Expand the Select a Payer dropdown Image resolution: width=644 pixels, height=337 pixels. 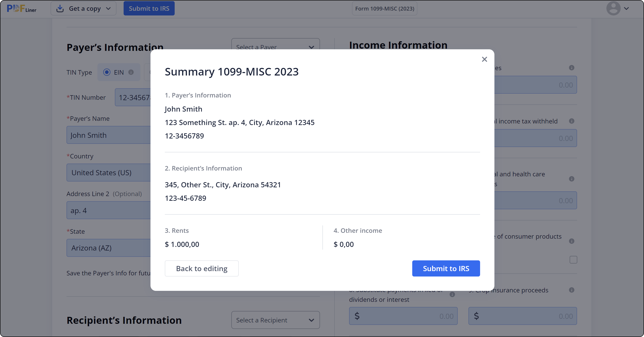point(276,47)
